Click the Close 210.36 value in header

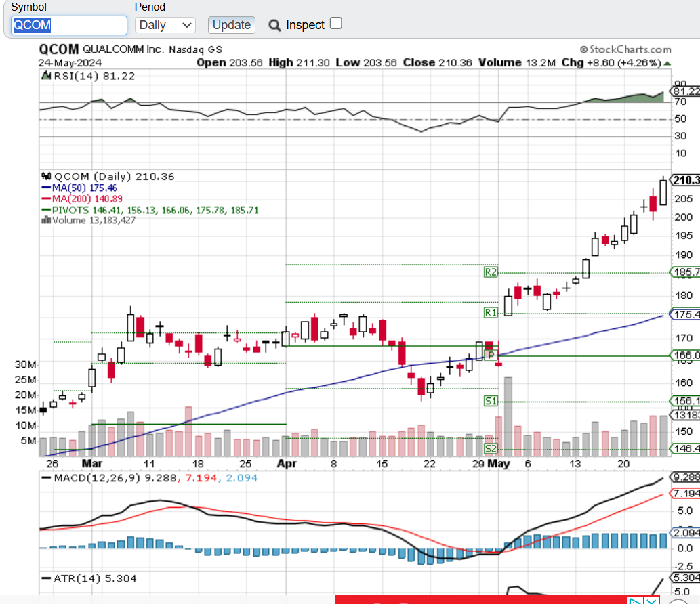pyautogui.click(x=437, y=63)
